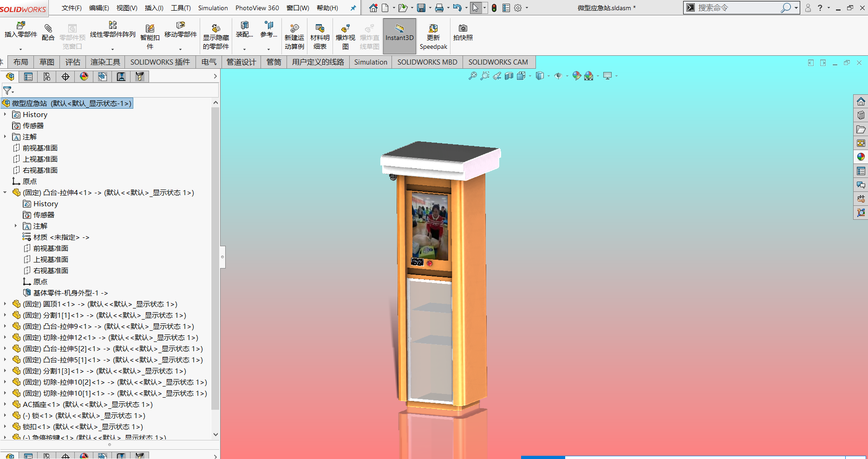Click the Zoom to Area magnifier icon

[485, 76]
